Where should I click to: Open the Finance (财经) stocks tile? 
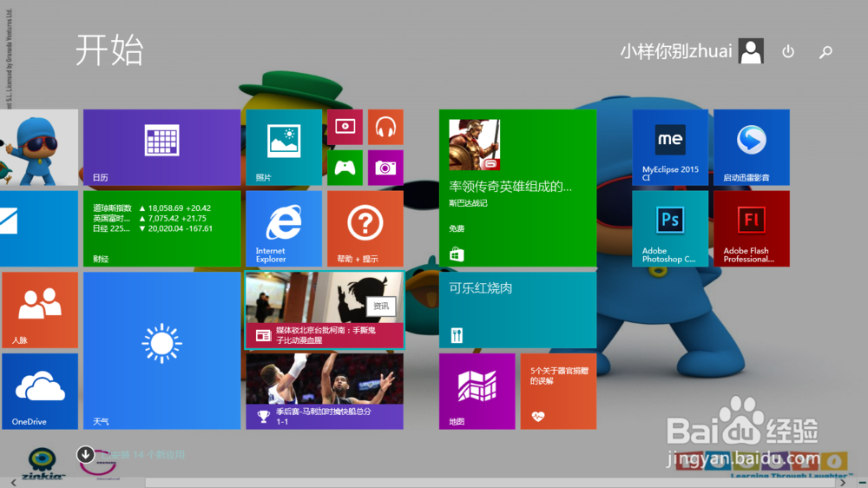161,228
